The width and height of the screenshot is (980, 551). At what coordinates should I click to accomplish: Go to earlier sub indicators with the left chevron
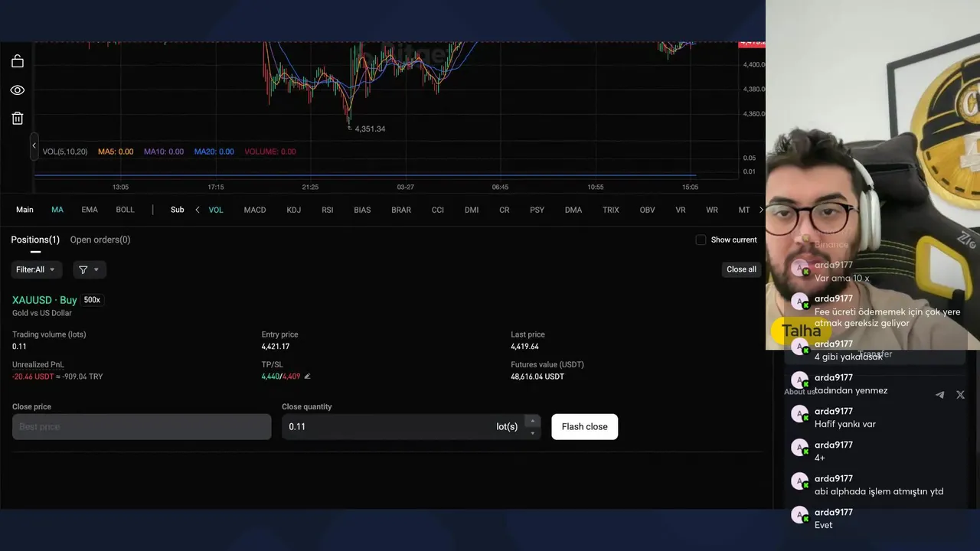pyautogui.click(x=198, y=210)
